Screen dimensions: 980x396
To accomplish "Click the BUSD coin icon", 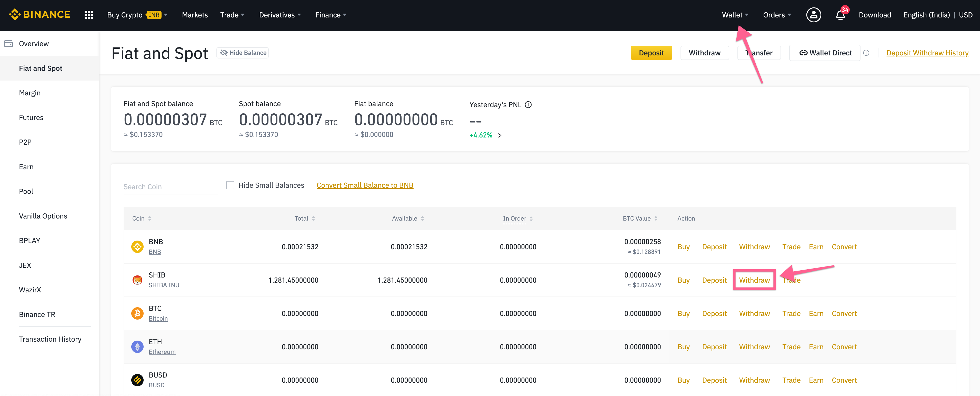I will coord(137,380).
